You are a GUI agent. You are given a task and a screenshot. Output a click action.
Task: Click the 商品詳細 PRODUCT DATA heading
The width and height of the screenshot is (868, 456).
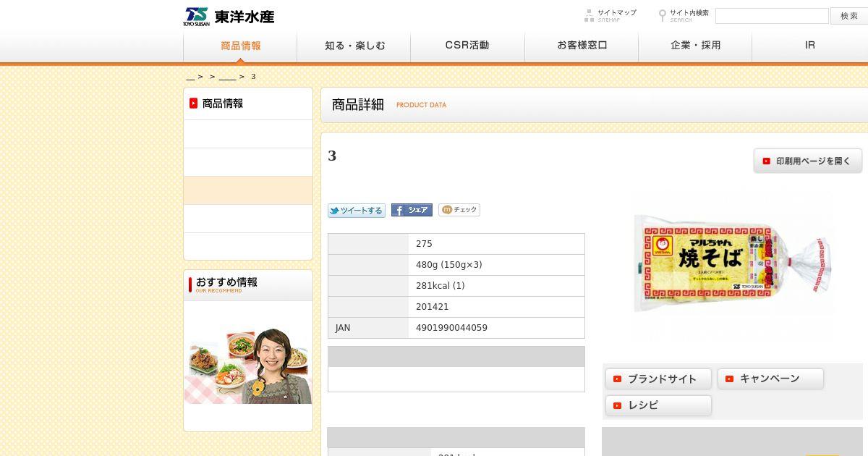pyautogui.click(x=389, y=104)
